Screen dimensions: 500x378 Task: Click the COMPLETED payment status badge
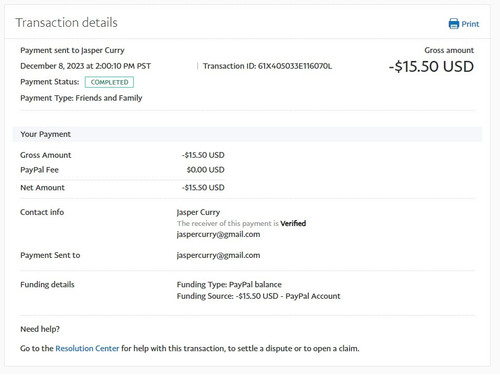click(109, 82)
